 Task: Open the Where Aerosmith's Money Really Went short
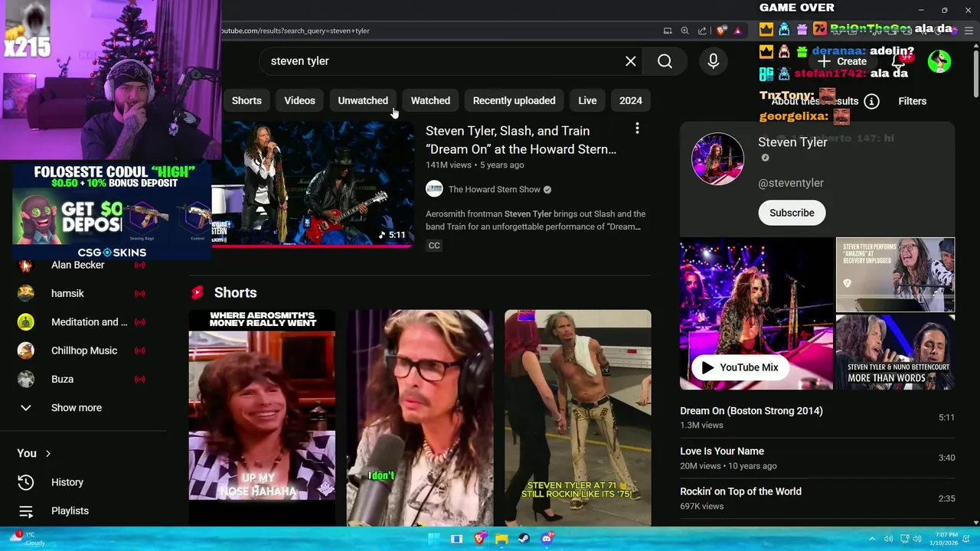click(x=262, y=417)
